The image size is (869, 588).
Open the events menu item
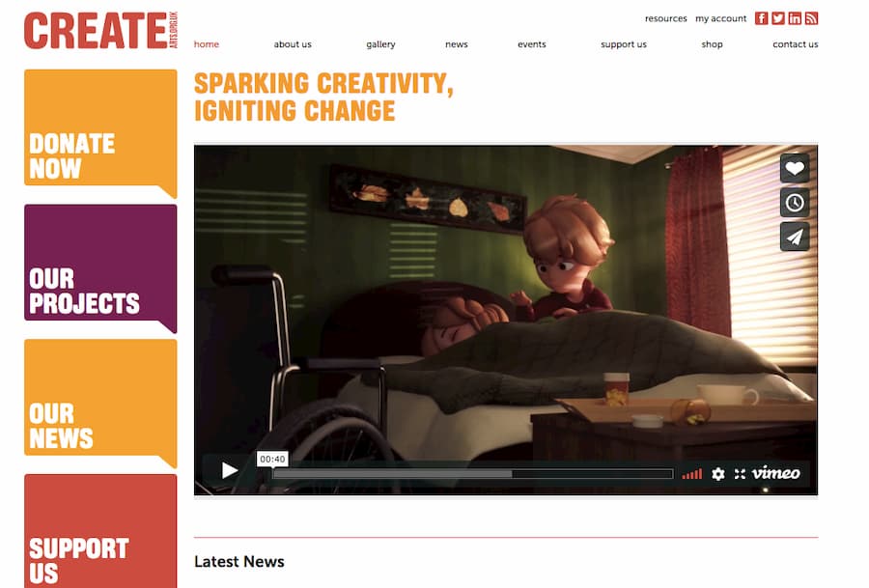[531, 44]
